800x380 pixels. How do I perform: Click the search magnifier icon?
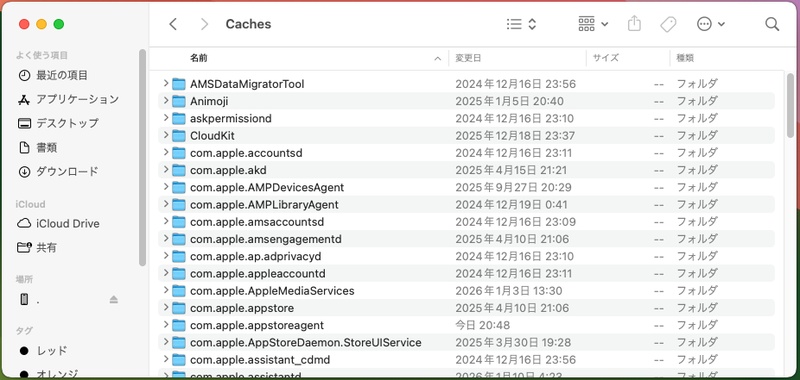(772, 24)
